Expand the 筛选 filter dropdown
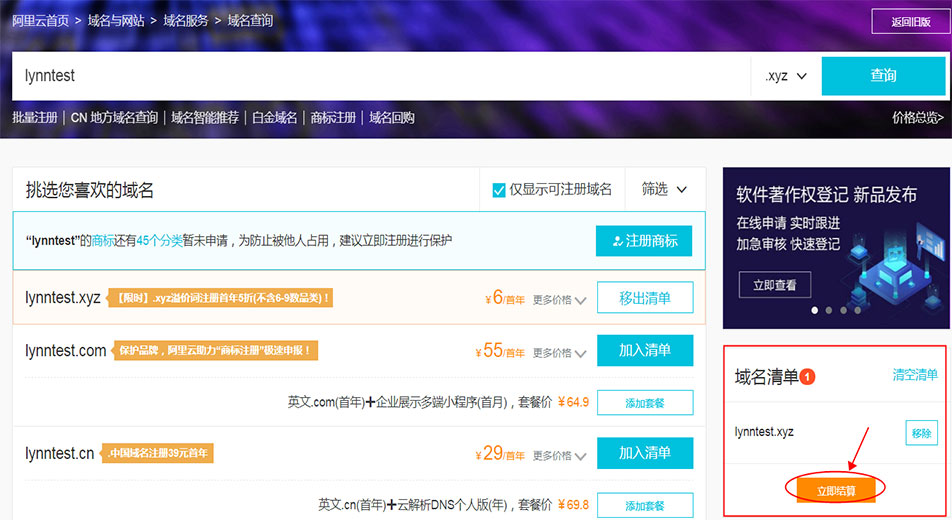 [x=665, y=189]
